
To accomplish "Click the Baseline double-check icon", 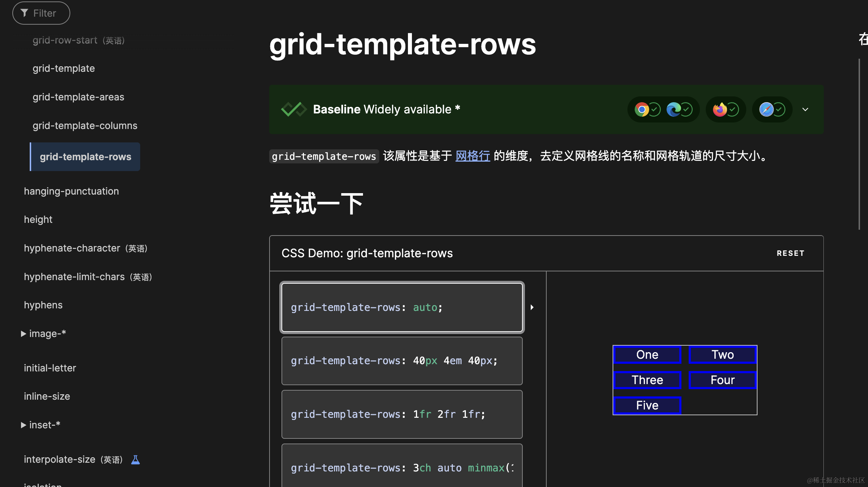I will (x=293, y=109).
